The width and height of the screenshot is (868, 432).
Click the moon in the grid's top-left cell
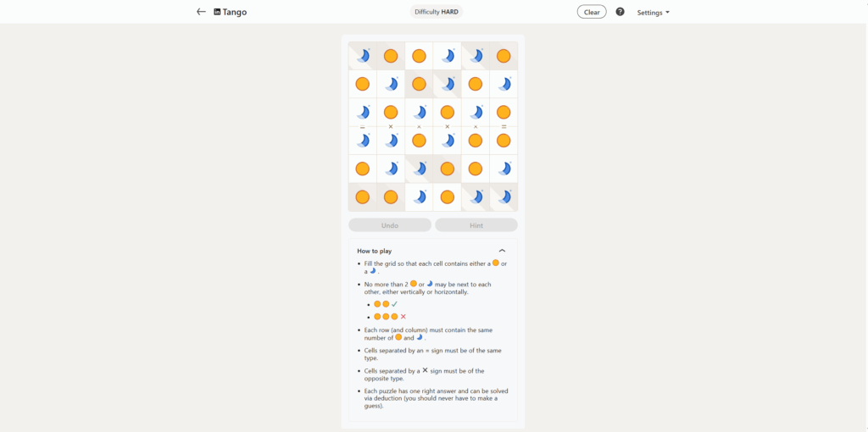[x=363, y=56]
